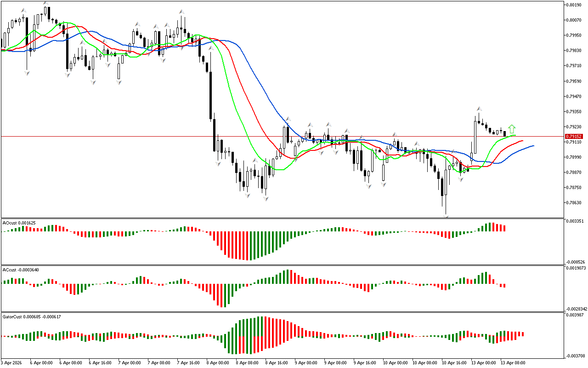Click the right end of the blue Alligator line
Image resolution: width=588 pixels, height=368 pixels.
point(533,145)
